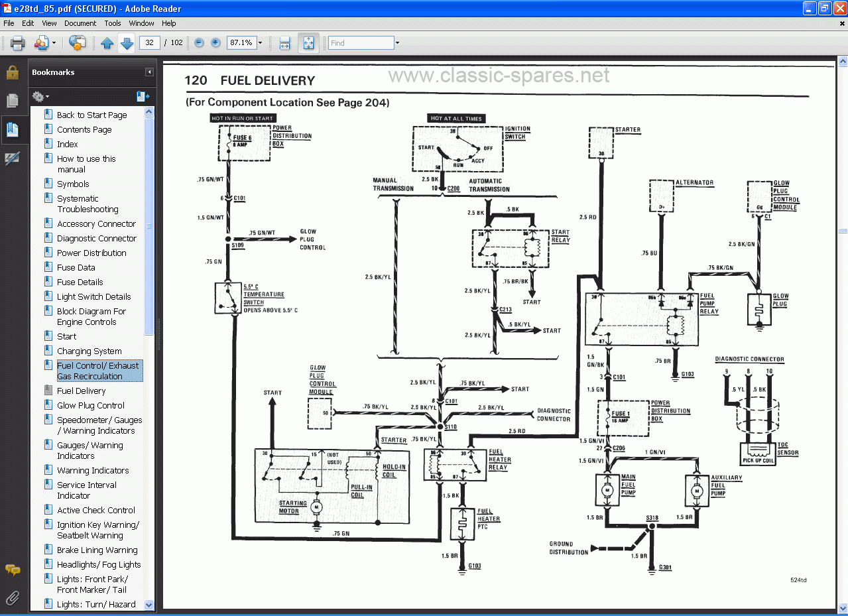The width and height of the screenshot is (848, 616).
Task: Open the bookmark options gear menu
Action: (40, 96)
